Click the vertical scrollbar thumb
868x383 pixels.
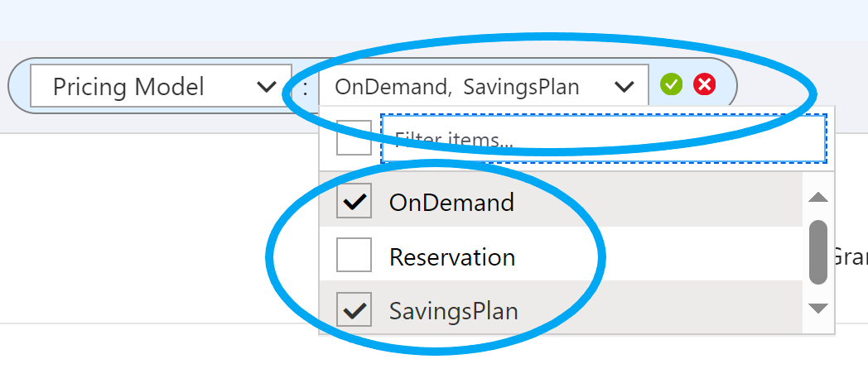(x=818, y=252)
